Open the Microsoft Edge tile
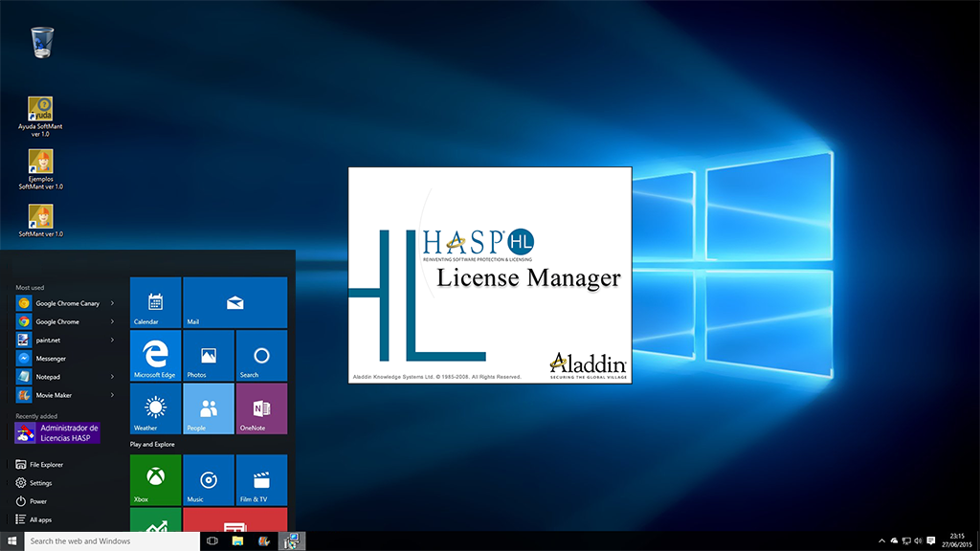The height and width of the screenshot is (551, 980). click(x=155, y=356)
